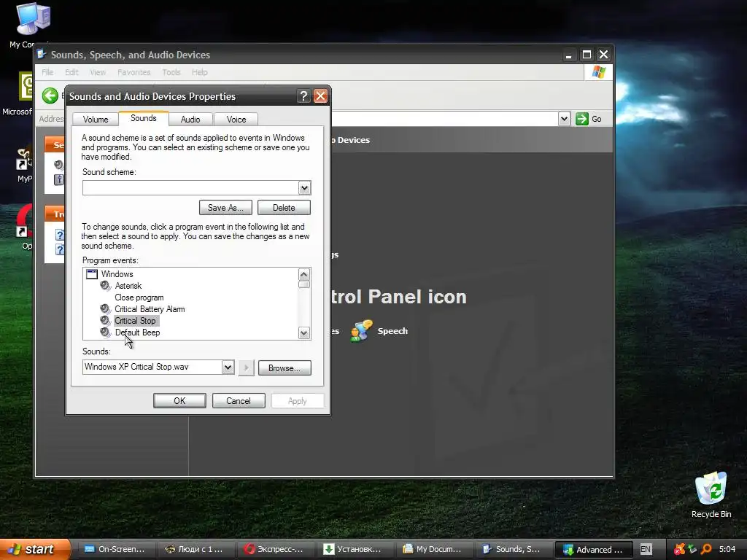Open the Help menu in Control Panel window
This screenshot has height=560, width=747.
(x=200, y=72)
